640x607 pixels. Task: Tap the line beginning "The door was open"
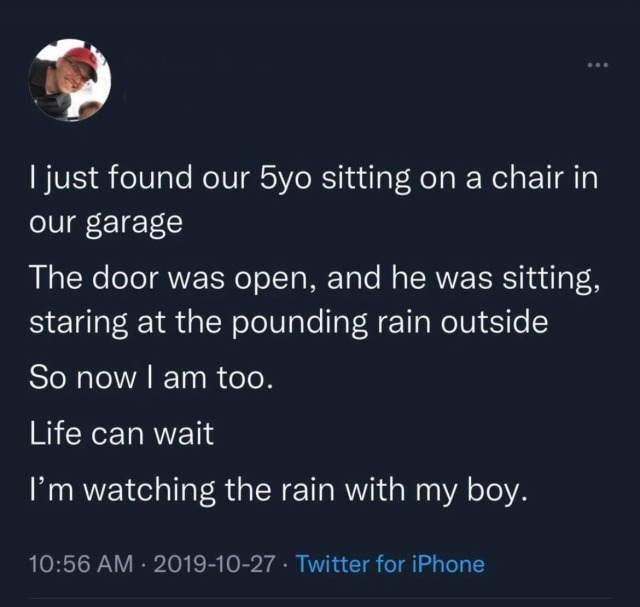[315, 278]
